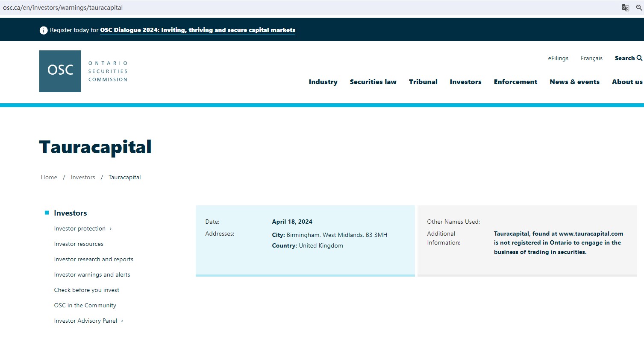The height and width of the screenshot is (359, 644).
Task: Open Check before you invest page
Action: 86,290
